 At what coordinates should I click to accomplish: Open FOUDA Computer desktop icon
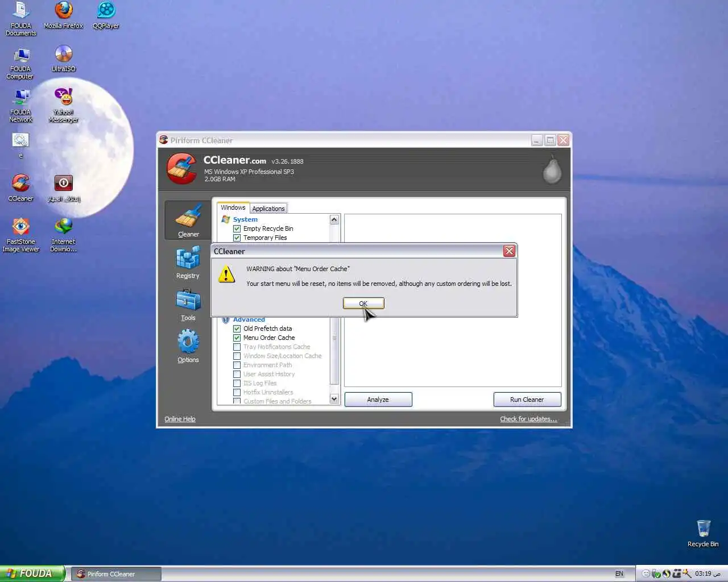pos(20,64)
